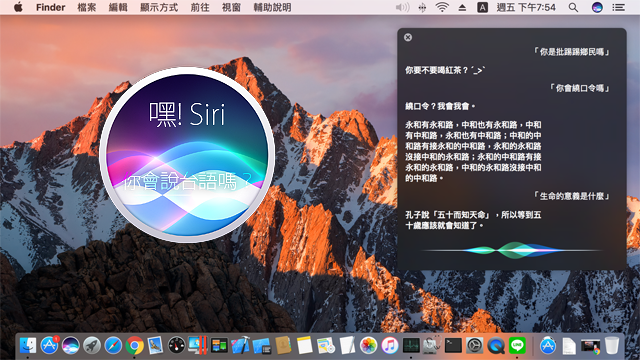Launch iTunes from the Dock
The image size is (640, 360).
pos(390,346)
